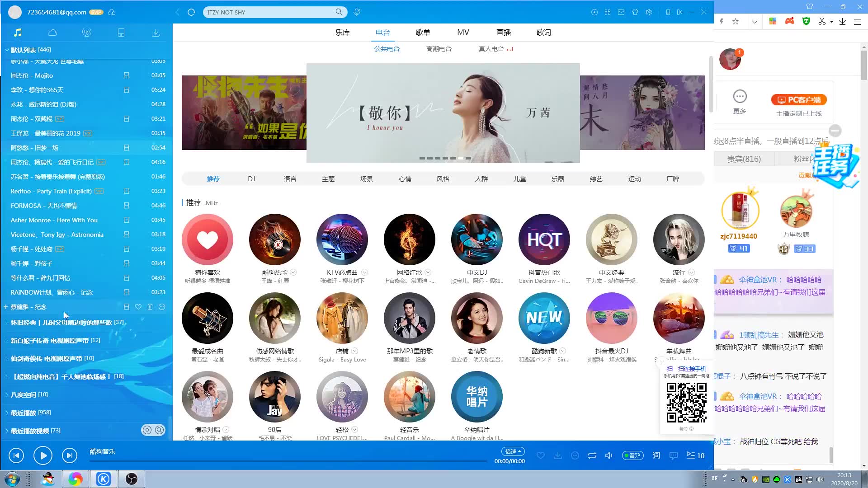Switch to the 歌单 tab

pos(423,33)
